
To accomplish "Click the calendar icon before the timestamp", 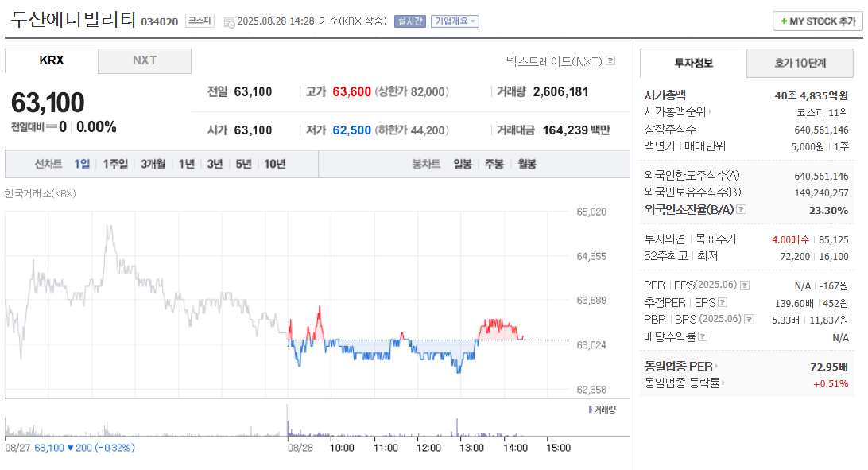I will [229, 22].
